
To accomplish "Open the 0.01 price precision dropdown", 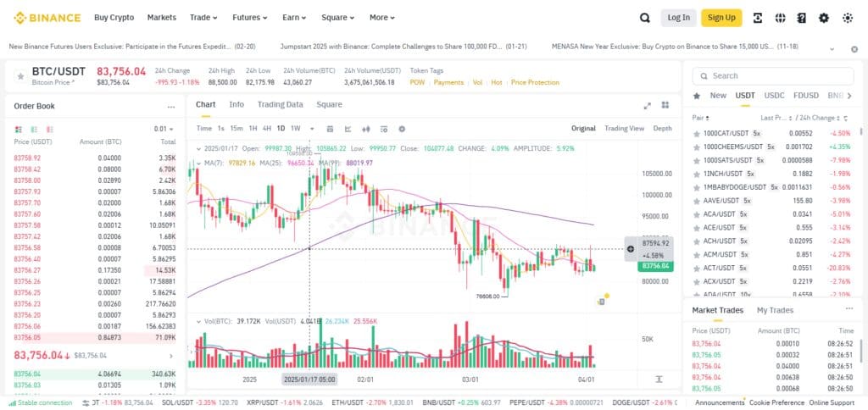I will coord(164,129).
